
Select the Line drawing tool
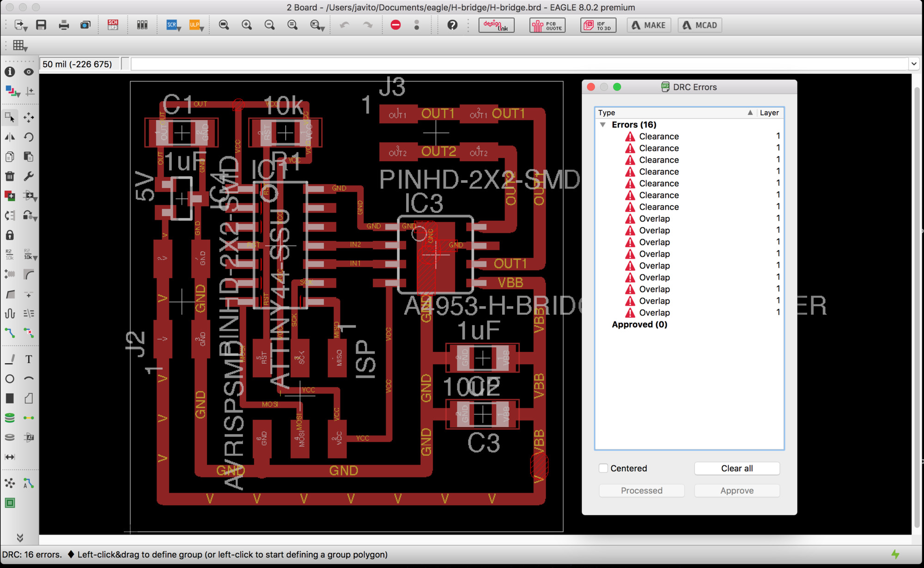click(x=10, y=359)
